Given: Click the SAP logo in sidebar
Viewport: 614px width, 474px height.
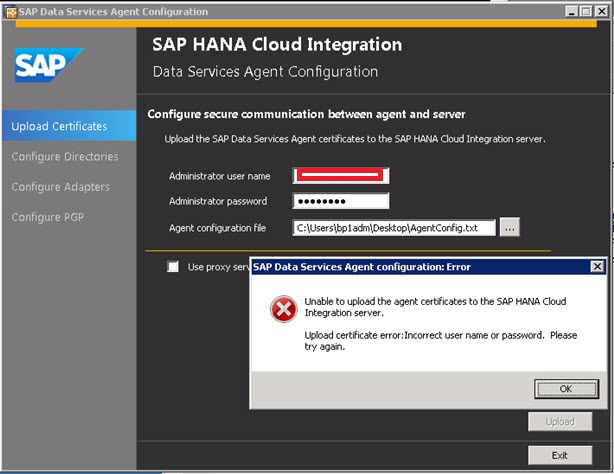Looking at the screenshot, I should click(49, 65).
